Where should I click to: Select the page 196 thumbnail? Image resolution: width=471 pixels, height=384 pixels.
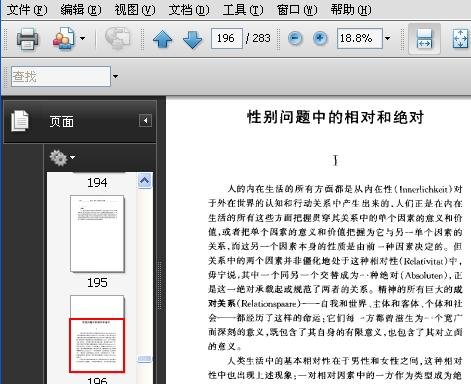point(97,334)
